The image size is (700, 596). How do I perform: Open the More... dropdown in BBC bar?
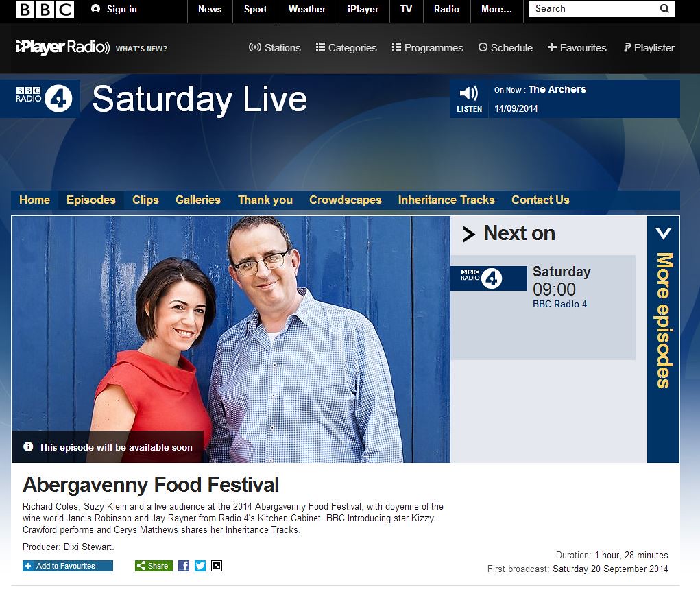pos(496,10)
